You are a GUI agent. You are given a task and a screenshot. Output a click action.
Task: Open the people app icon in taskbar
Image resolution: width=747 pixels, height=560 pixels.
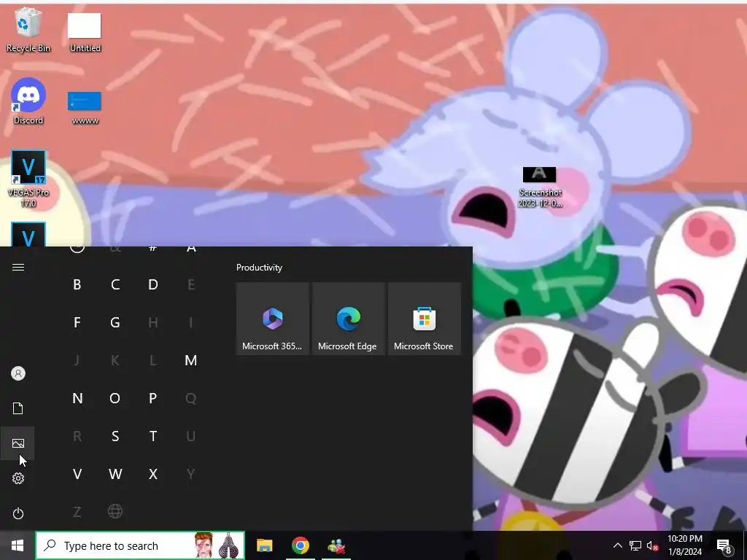tap(336, 545)
